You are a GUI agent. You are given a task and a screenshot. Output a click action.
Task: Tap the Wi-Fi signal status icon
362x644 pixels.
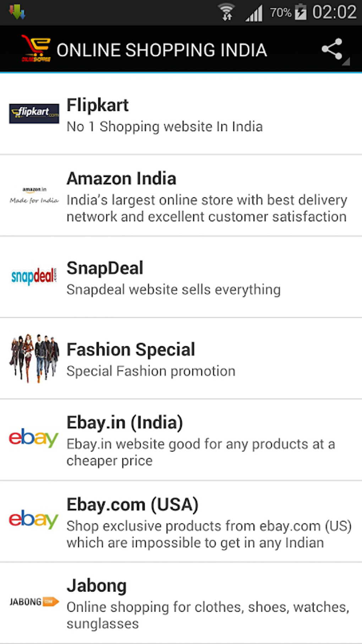click(226, 12)
